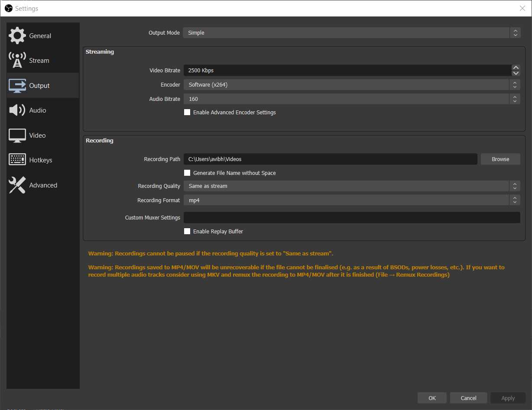Enable Advanced Encoder Settings

187,112
